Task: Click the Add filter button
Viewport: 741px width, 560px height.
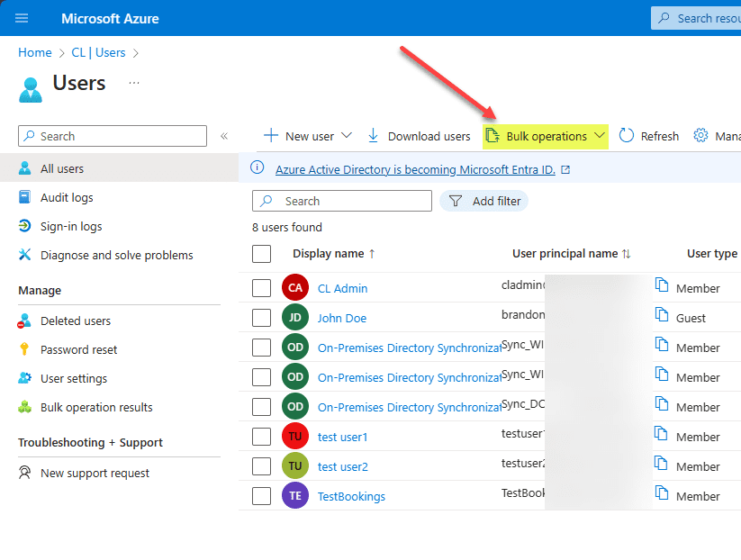Action: point(483,202)
